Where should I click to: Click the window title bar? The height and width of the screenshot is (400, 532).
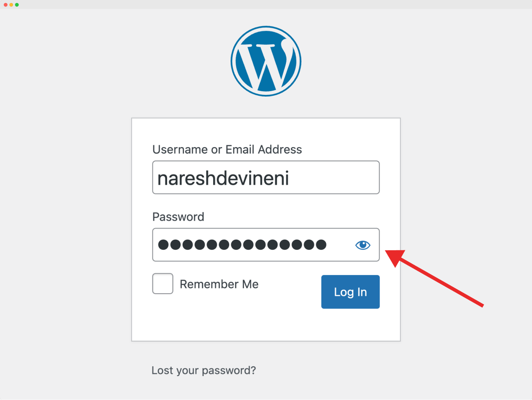click(x=266, y=4)
